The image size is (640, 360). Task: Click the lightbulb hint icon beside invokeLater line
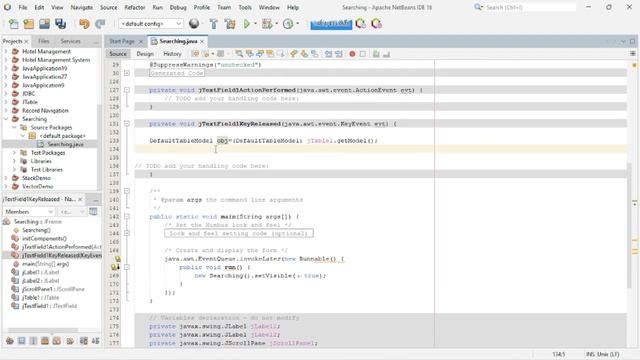(117, 259)
